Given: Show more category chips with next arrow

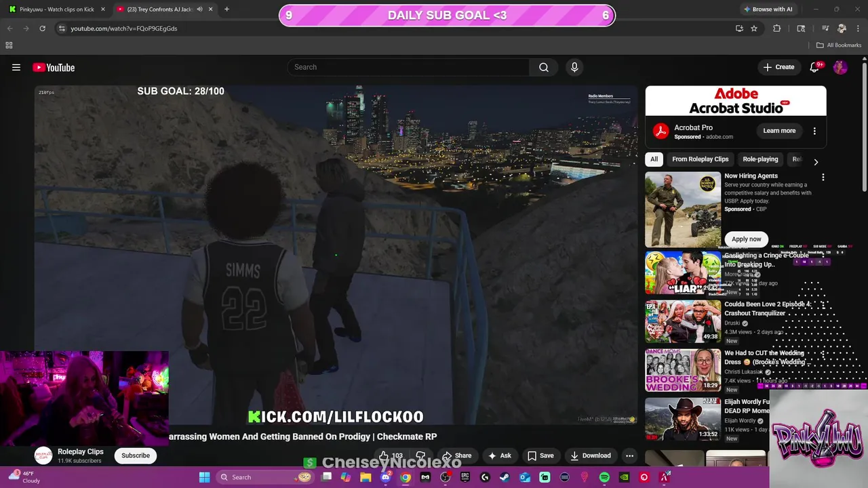Looking at the screenshot, I should click(x=816, y=162).
